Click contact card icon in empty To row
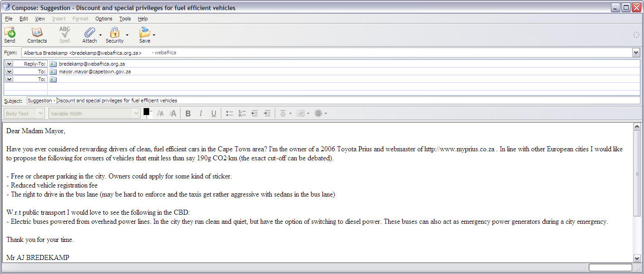644x274 pixels. [x=53, y=79]
